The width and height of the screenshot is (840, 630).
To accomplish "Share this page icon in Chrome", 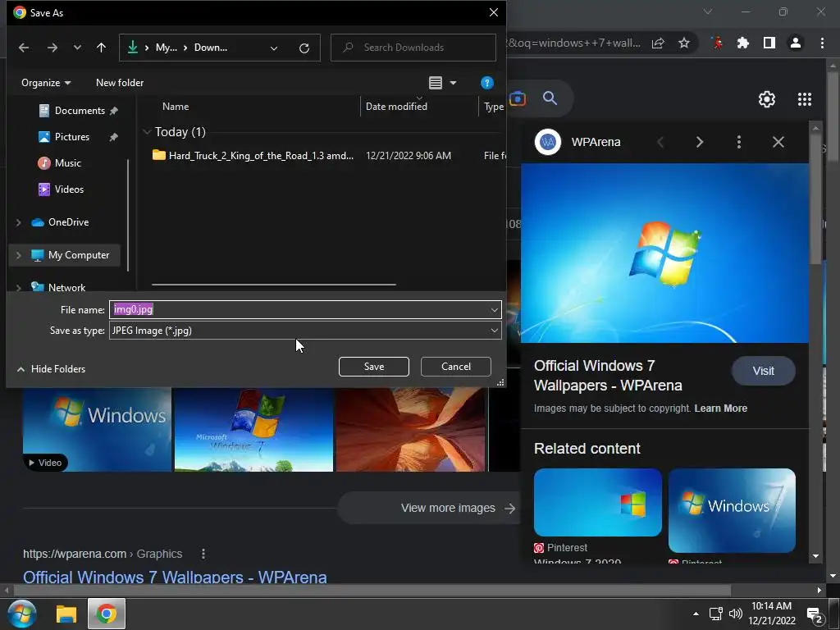I will click(658, 43).
